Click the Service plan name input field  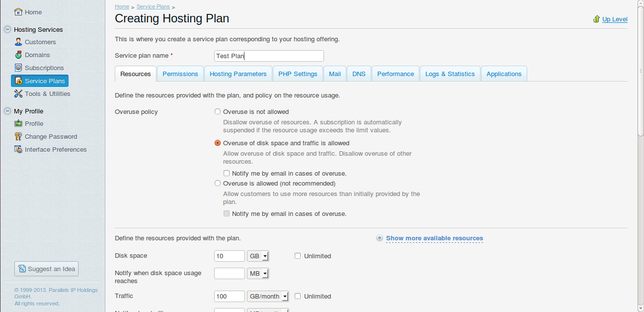point(269,56)
